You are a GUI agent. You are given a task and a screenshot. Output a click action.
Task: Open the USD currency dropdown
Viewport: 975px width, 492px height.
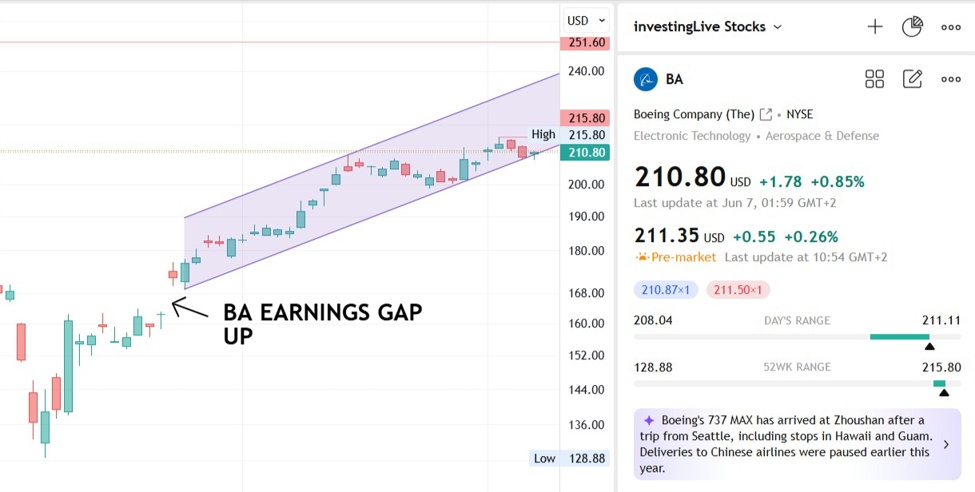tap(586, 20)
